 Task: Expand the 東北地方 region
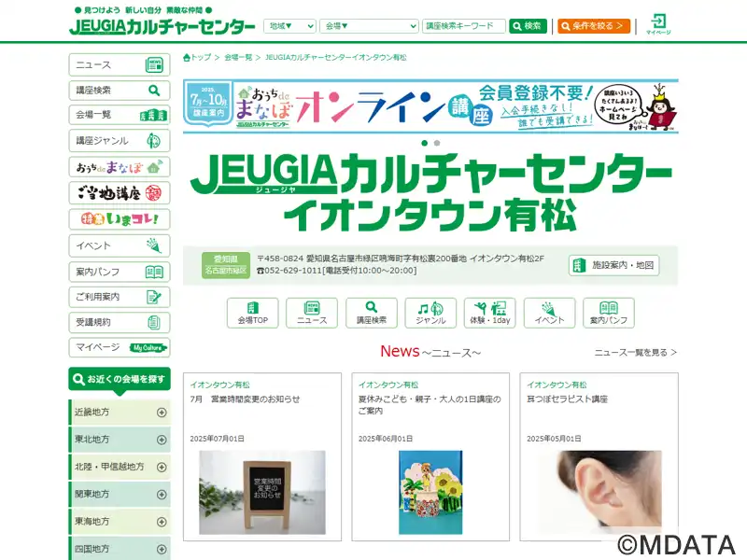click(x=162, y=440)
